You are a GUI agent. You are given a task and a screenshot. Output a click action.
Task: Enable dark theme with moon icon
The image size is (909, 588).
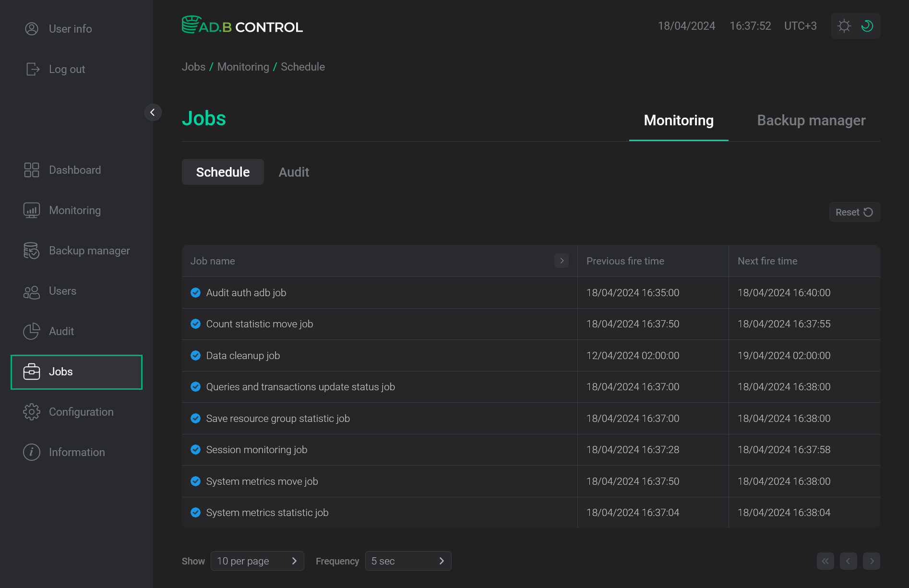pyautogui.click(x=867, y=26)
